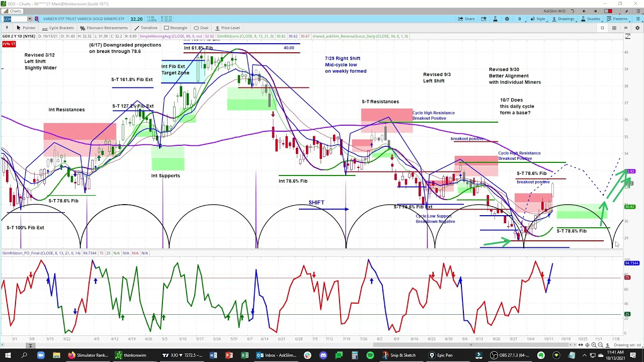Click the IV% 17 red badge
The image size is (644, 362).
[9, 44]
